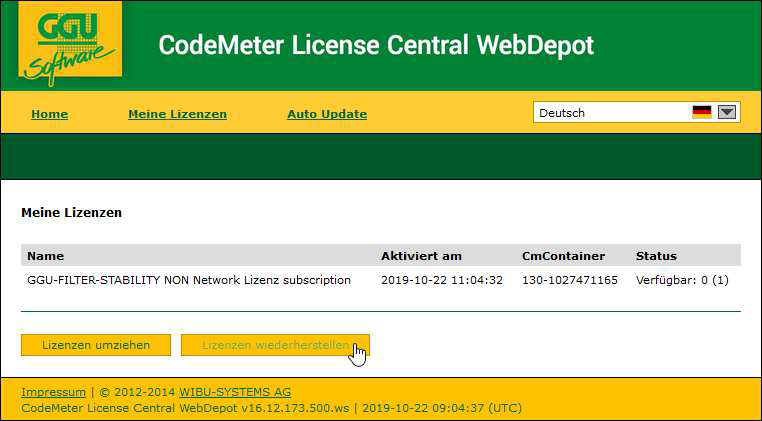Open the Impressum link in the footer
The width and height of the screenshot is (762, 421).
[x=53, y=392]
